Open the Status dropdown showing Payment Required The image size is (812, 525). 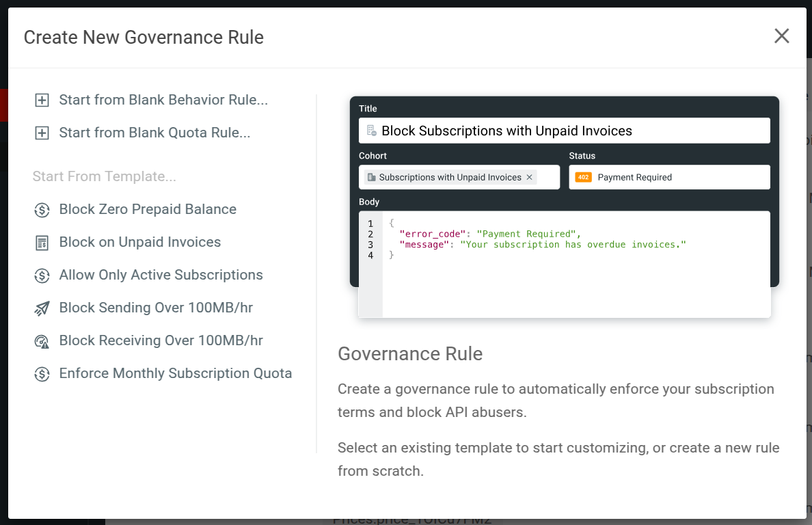tap(668, 177)
